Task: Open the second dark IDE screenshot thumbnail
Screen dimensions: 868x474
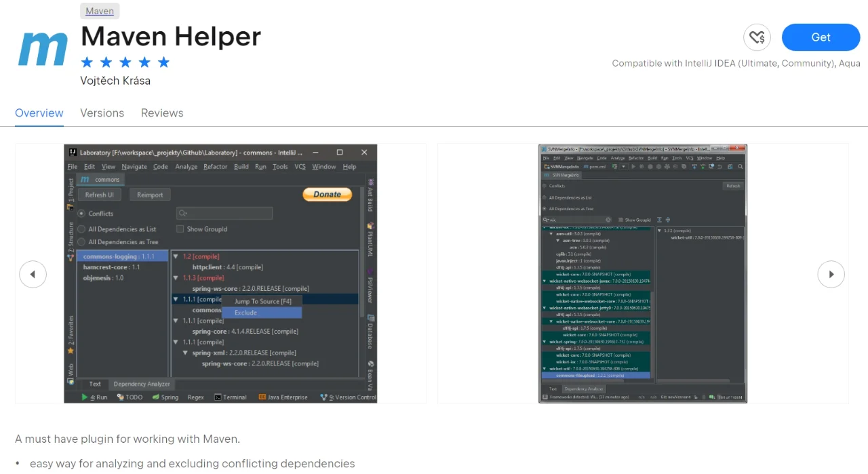Action: click(x=643, y=273)
